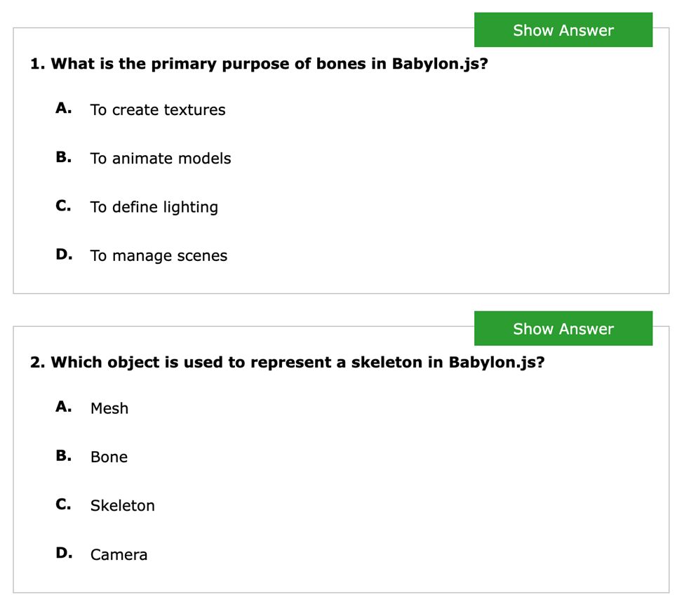Pick option 'To define lighting'
The height and width of the screenshot is (616, 684).
154,207
